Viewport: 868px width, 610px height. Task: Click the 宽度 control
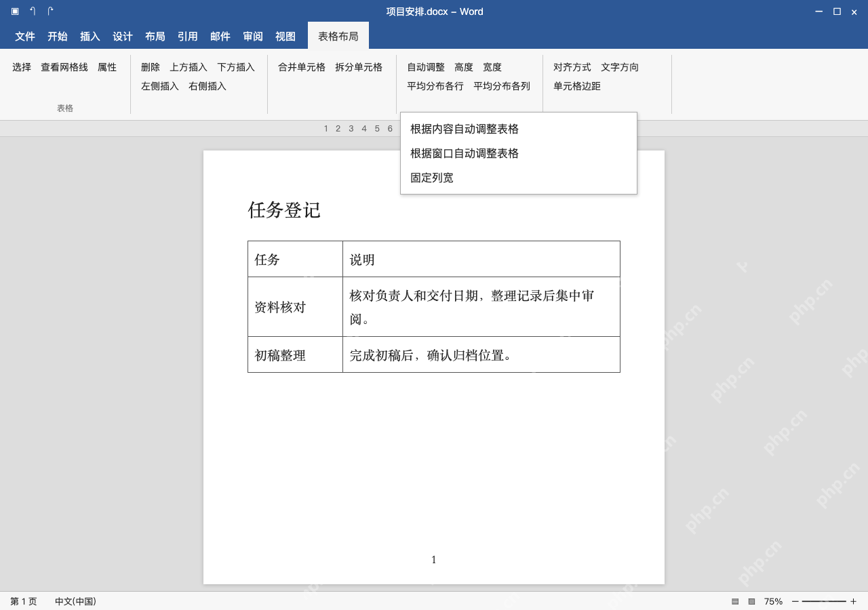[x=492, y=67]
